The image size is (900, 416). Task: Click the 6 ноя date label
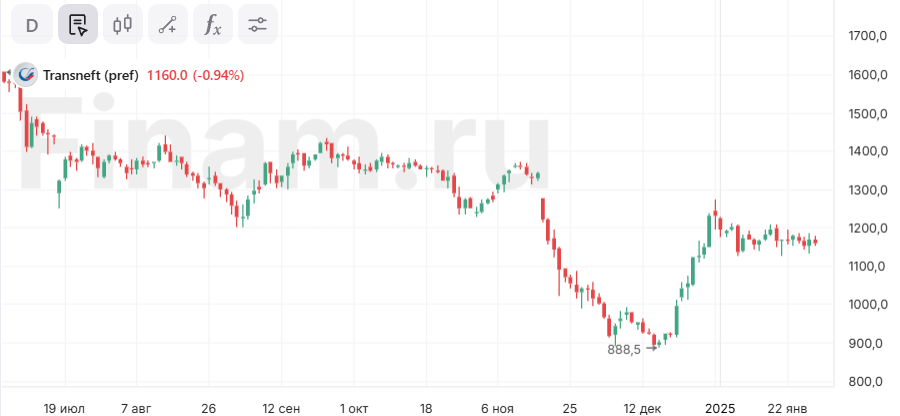pos(496,408)
